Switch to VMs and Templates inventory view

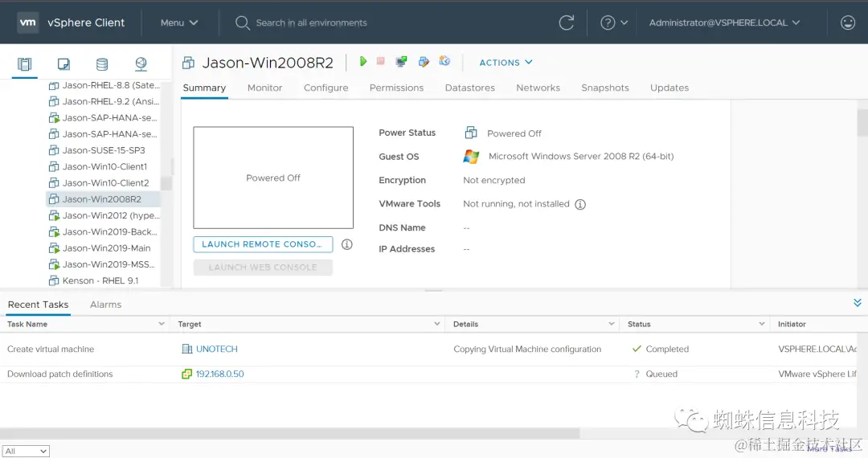coord(63,64)
